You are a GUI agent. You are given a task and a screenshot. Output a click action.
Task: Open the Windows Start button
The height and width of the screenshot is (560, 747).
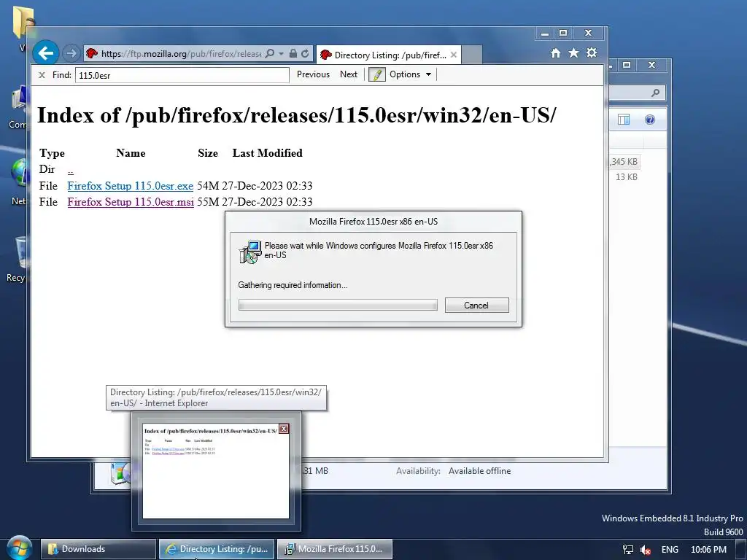pos(19,548)
